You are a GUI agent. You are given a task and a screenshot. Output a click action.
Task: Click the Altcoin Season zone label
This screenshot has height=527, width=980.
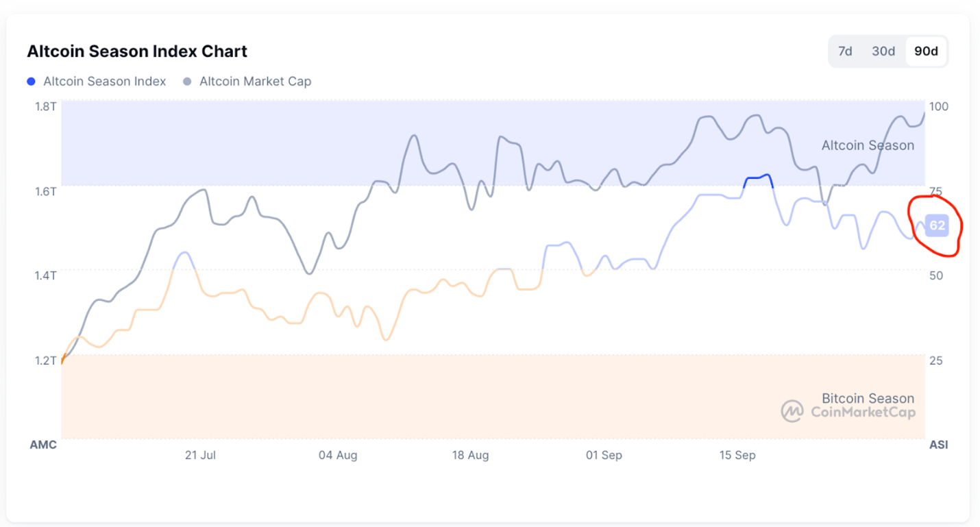tap(868, 145)
